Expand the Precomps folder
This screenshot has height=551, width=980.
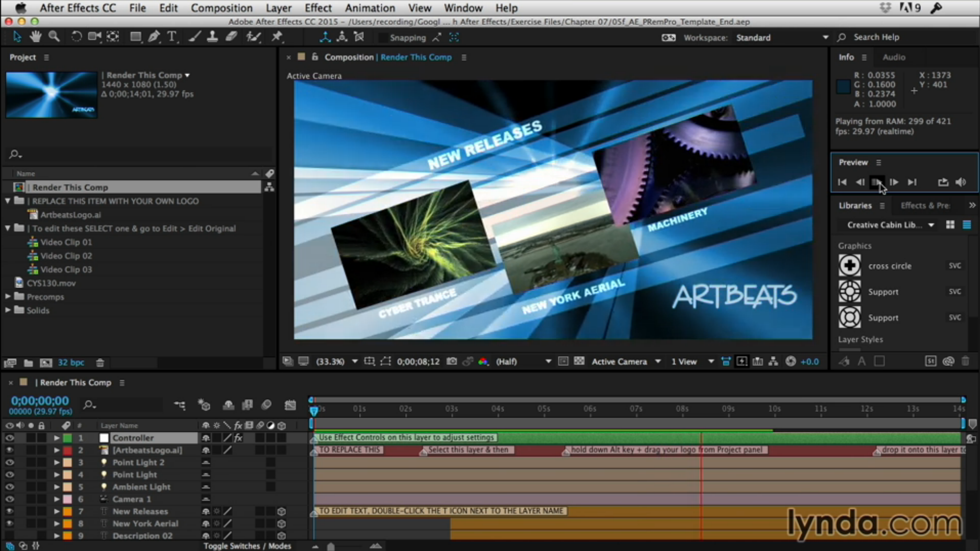[8, 296]
